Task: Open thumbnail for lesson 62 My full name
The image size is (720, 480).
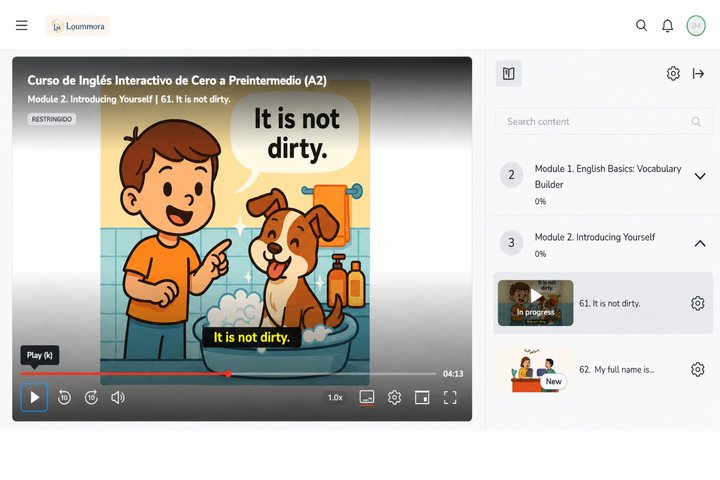Action: pyautogui.click(x=535, y=369)
